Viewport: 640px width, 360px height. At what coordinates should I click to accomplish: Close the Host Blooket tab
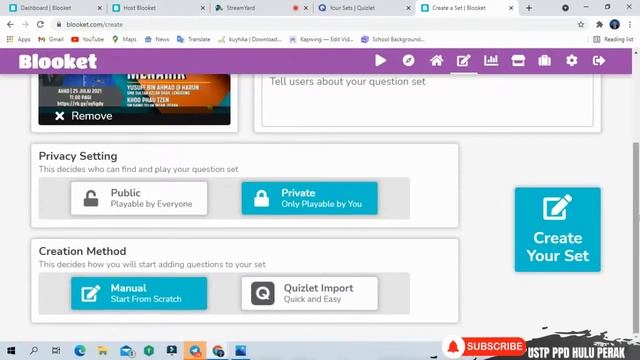[203, 8]
